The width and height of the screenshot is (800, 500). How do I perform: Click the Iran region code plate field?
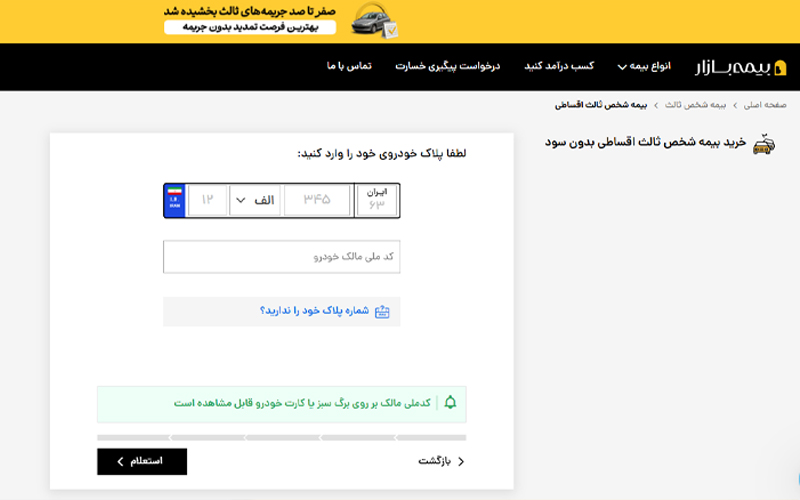377,201
